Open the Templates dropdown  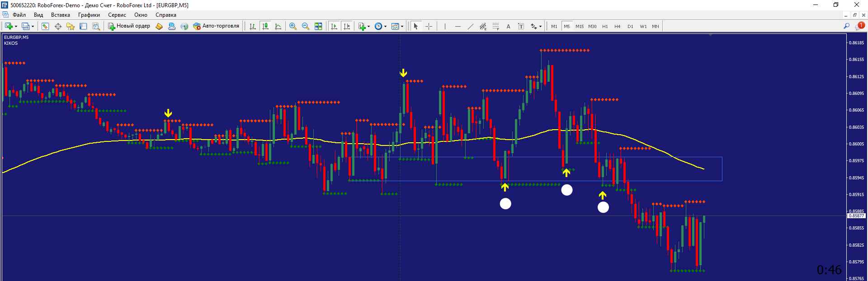click(397, 26)
